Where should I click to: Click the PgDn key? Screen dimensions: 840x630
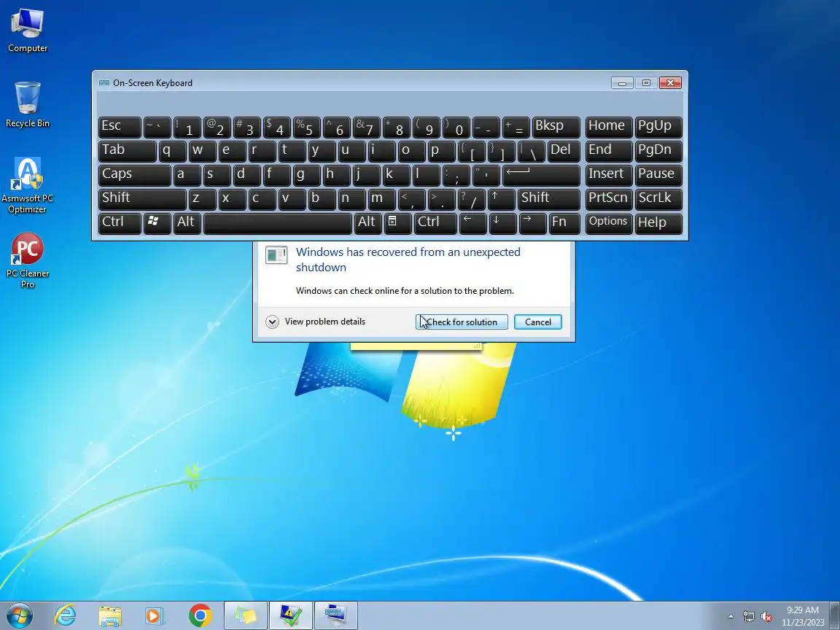(x=658, y=150)
